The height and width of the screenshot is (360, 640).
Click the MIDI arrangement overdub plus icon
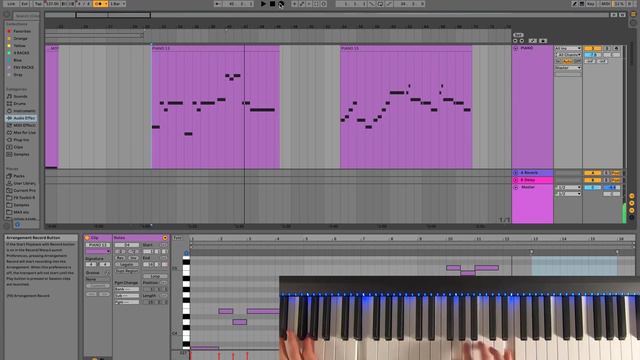coord(294,4)
